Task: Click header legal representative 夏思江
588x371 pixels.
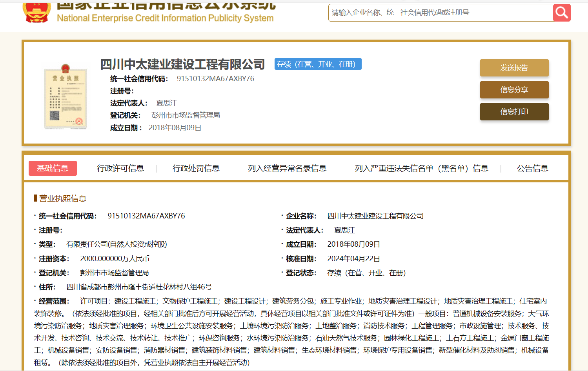Action: 167,103
